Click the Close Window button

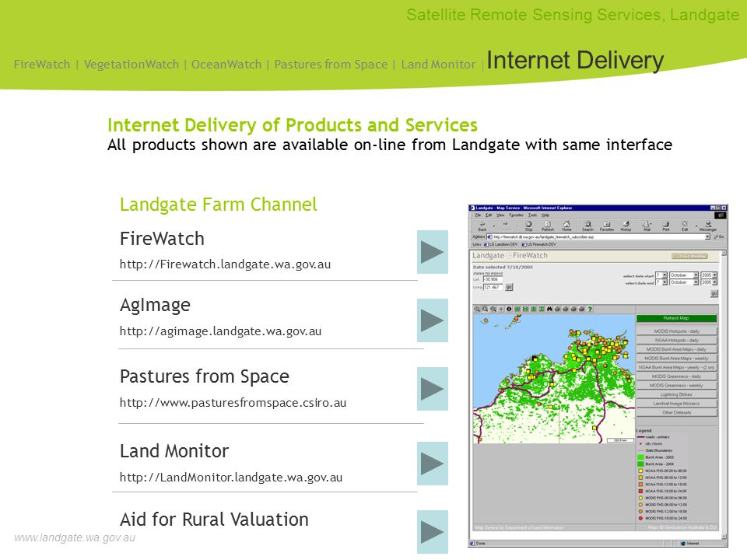[x=690, y=256]
